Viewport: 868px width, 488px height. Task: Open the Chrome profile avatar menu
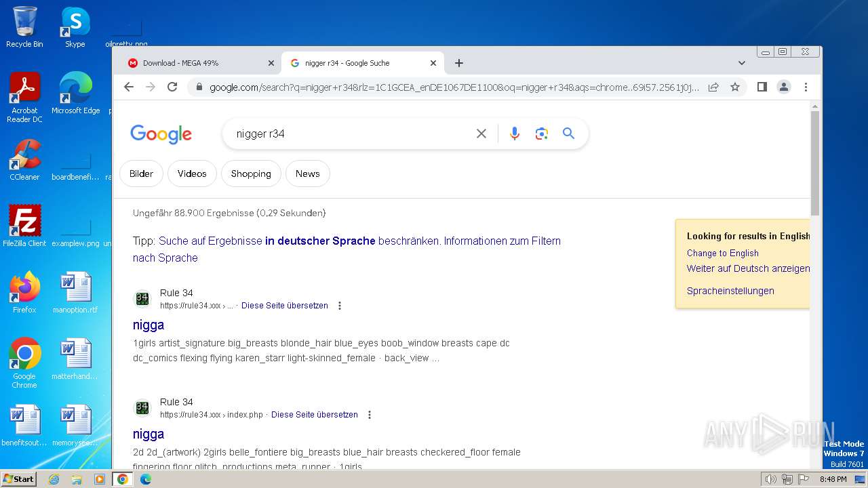[783, 87]
